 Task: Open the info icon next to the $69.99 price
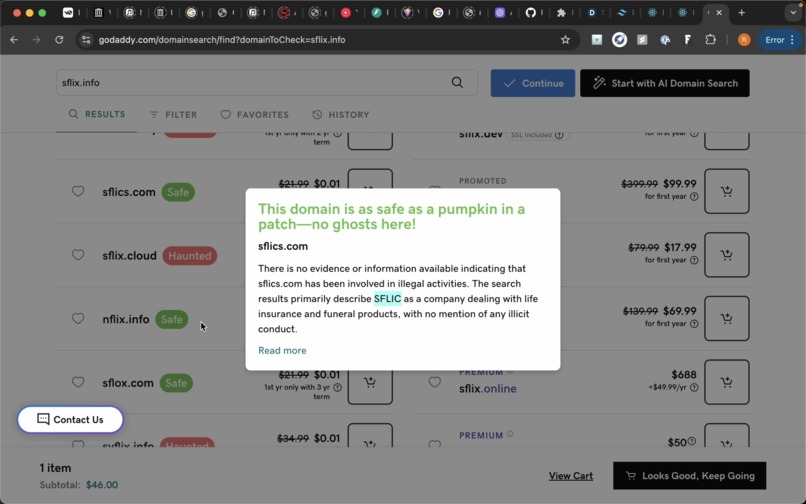pyautogui.click(x=694, y=324)
